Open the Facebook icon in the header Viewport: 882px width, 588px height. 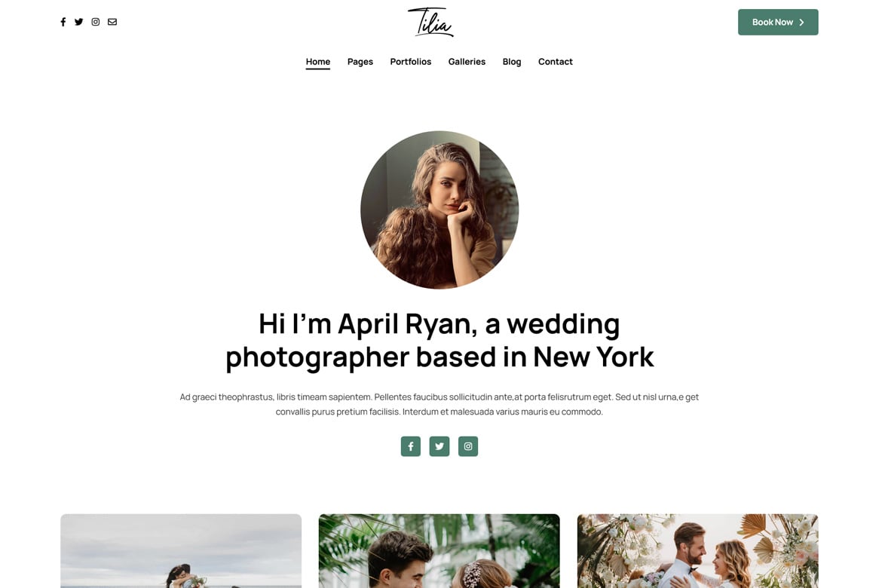(63, 22)
